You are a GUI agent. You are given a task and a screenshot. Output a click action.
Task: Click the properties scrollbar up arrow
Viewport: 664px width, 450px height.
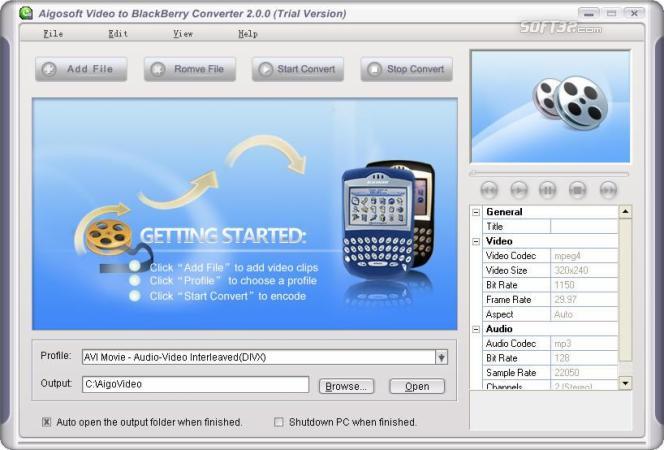coord(625,212)
